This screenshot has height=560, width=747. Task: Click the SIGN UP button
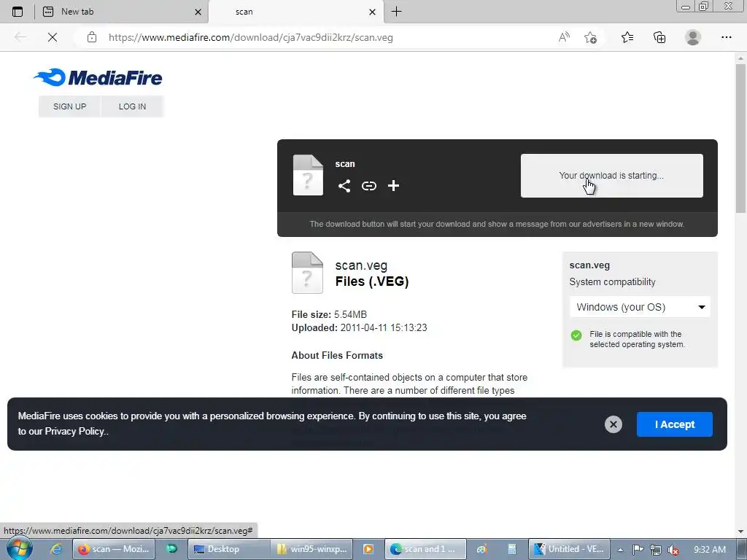coord(69,106)
